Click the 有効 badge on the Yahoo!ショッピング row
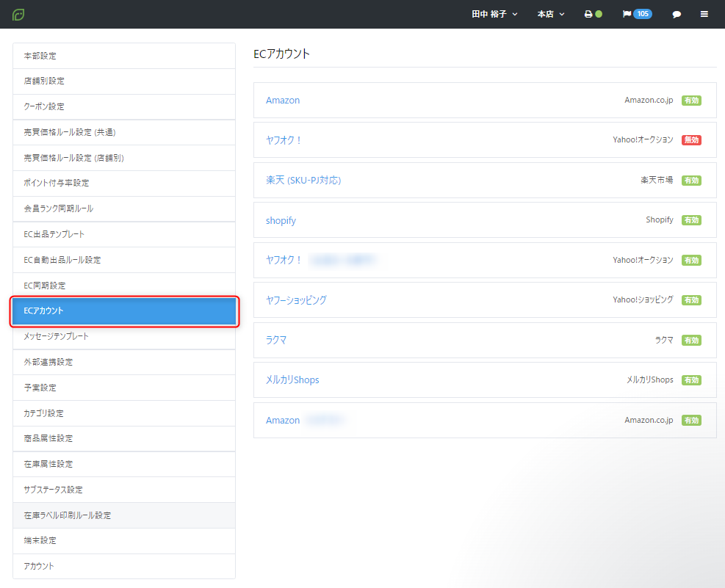The height and width of the screenshot is (588, 725). (x=691, y=300)
